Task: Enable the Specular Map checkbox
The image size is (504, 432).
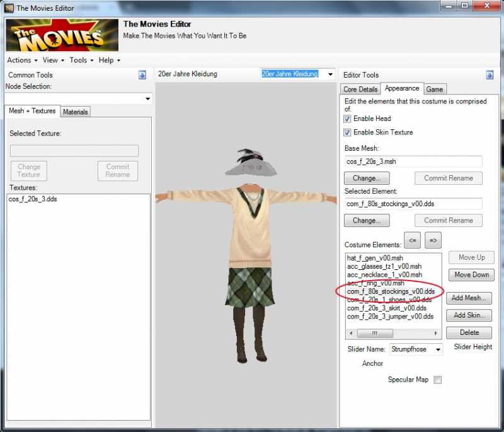Action: click(438, 380)
